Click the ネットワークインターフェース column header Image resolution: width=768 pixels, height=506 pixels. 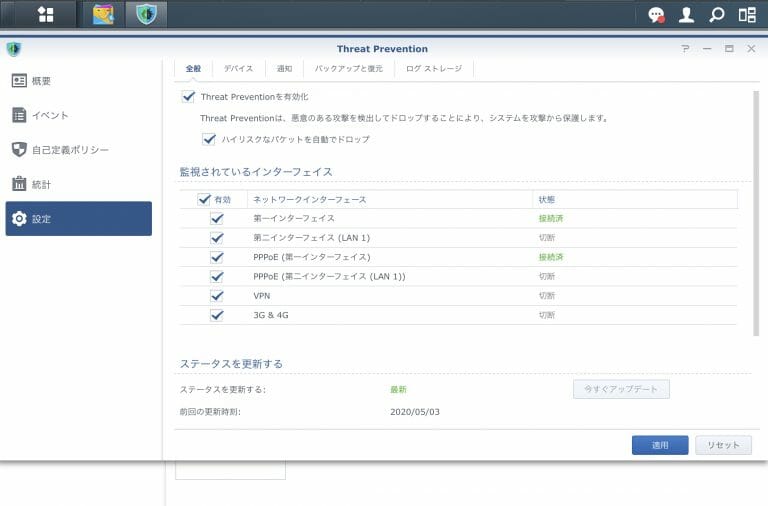[x=390, y=199]
